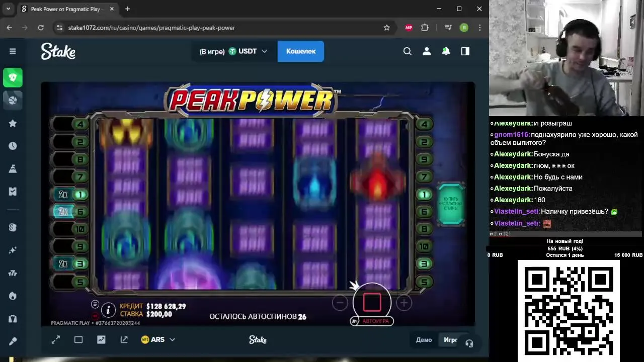Open media control icon in toolbar

pyautogui.click(x=448, y=28)
